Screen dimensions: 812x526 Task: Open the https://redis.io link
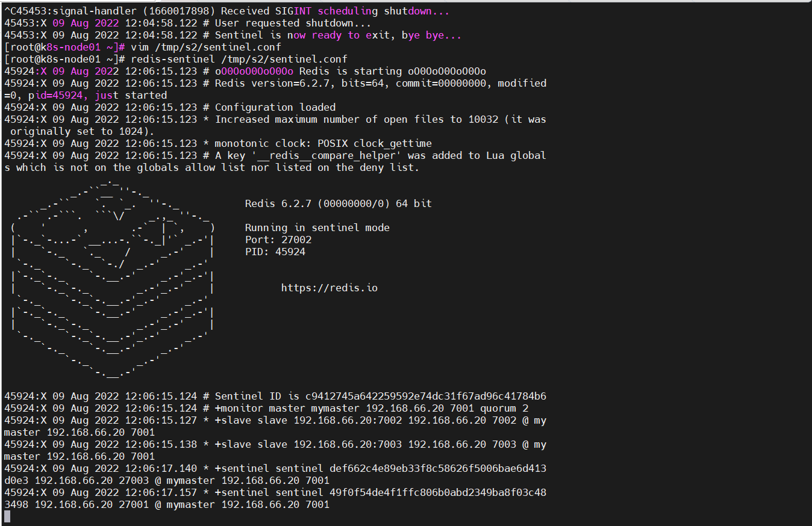329,288
